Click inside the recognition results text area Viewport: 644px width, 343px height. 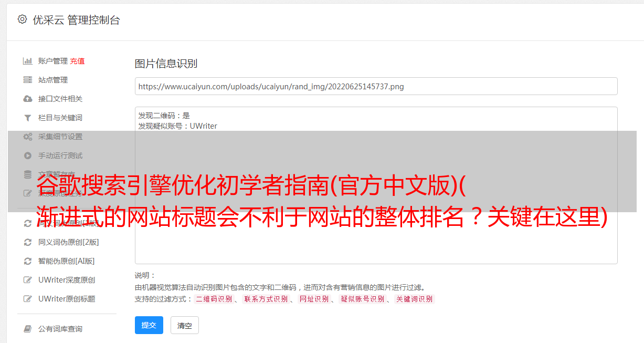click(x=376, y=185)
